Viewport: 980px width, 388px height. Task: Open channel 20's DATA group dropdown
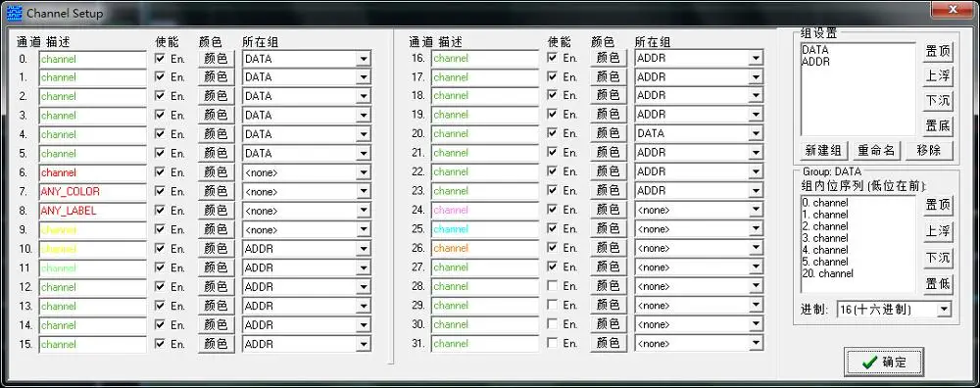[x=757, y=133]
